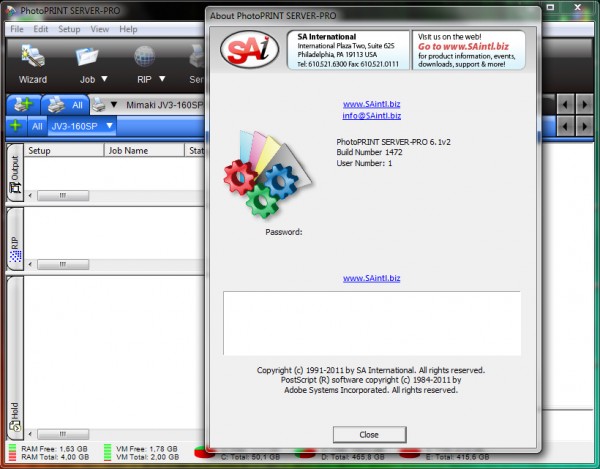Click the PhotoPRINT title bar app icon
600x469 pixels.
click(x=11, y=11)
